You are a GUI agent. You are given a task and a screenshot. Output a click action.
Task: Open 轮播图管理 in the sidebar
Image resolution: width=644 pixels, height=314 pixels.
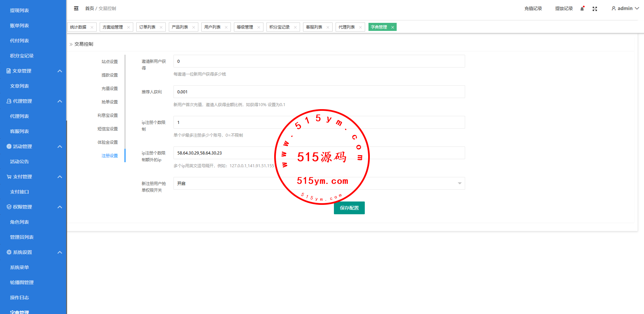point(22,282)
